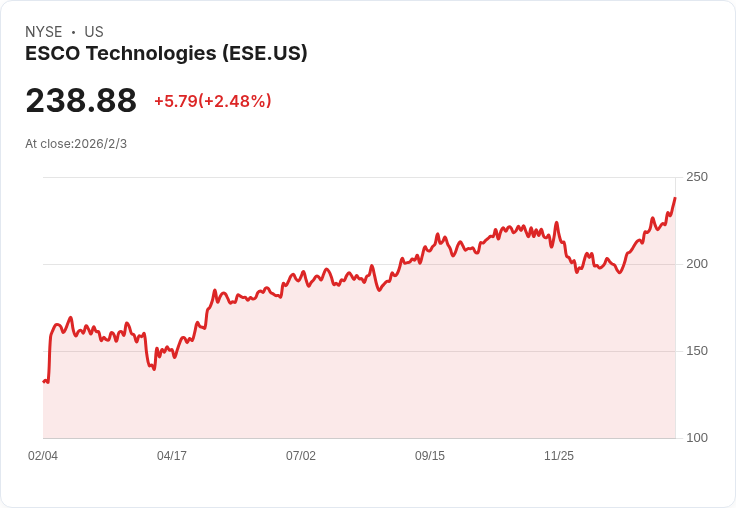Click the 11/25 date axis label
The height and width of the screenshot is (508, 736).
559,456
